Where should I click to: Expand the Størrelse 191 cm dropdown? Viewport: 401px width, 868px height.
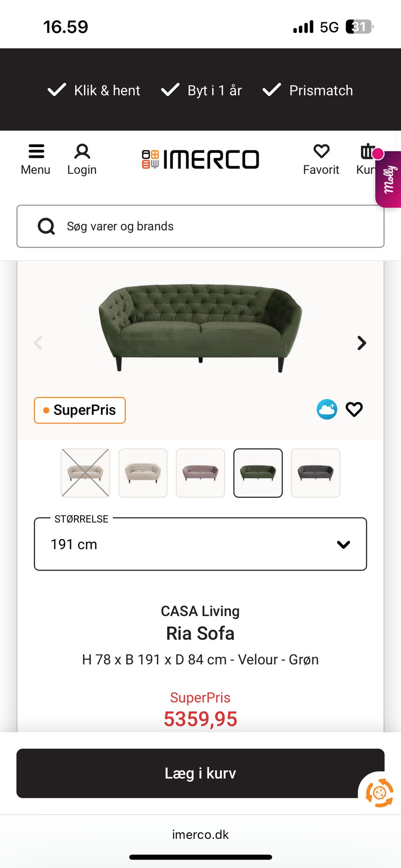[200, 544]
